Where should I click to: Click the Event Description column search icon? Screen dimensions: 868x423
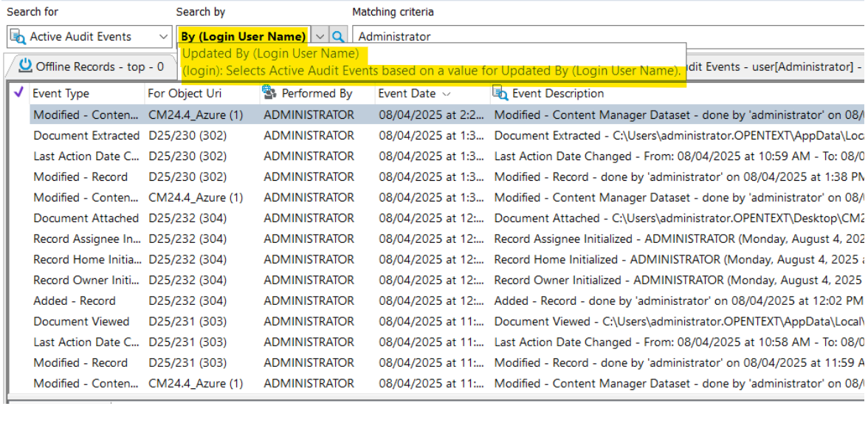coord(500,93)
